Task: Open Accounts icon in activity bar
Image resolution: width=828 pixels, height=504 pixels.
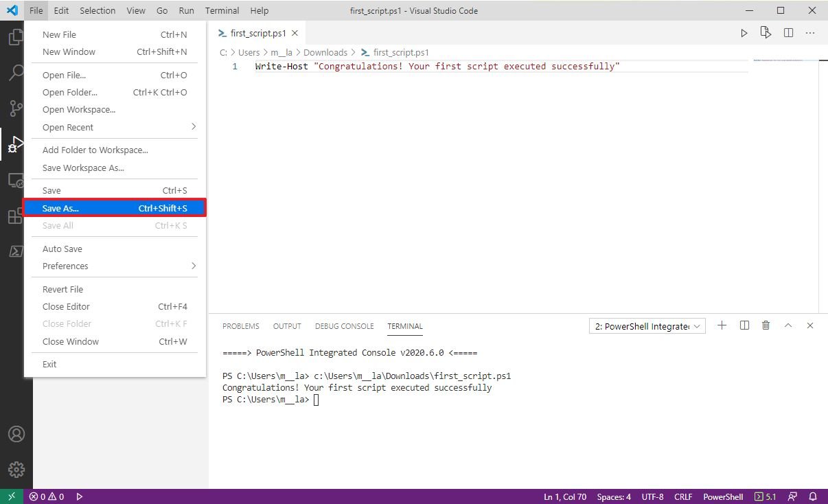Action: coord(16,434)
